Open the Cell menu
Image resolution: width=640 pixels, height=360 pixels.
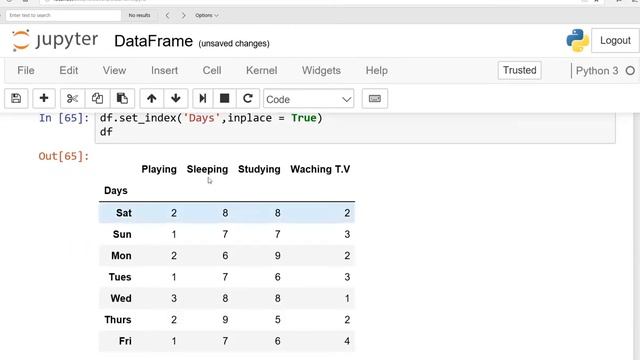[212, 70]
